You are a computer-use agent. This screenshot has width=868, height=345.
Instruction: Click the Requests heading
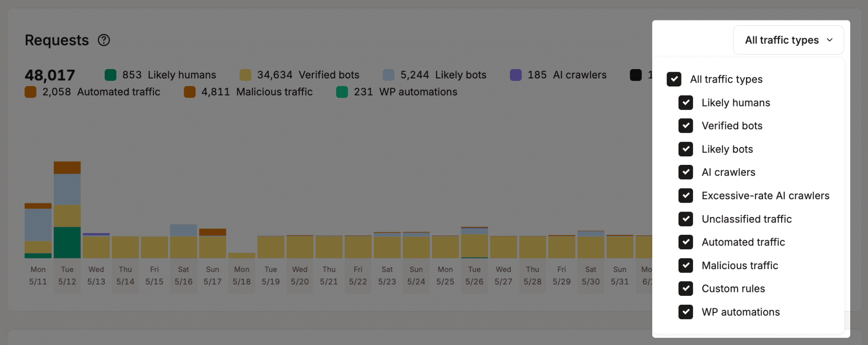pos(57,40)
